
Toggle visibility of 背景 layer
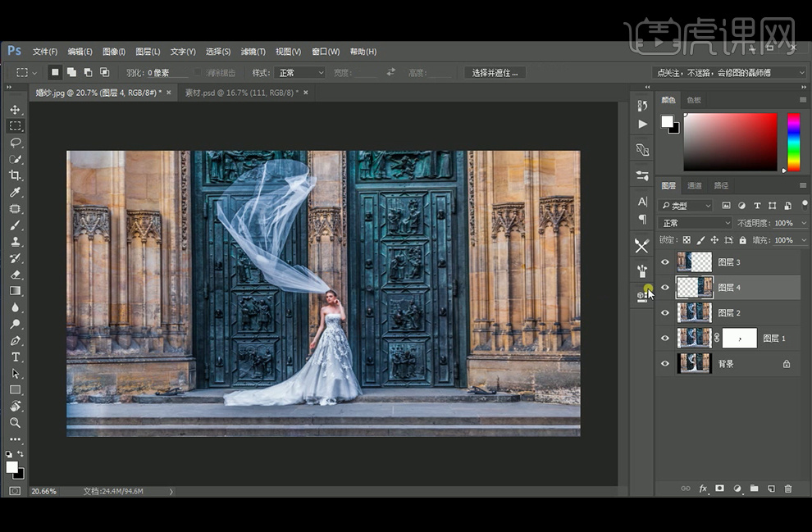[665, 364]
